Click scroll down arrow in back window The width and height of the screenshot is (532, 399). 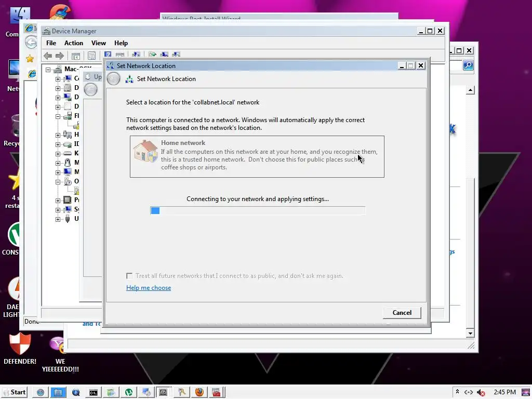tap(470, 333)
